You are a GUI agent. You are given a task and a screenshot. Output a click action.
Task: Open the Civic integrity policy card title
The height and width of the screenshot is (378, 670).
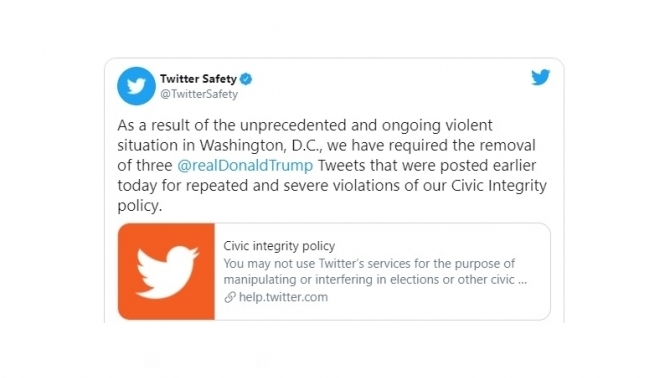(279, 246)
